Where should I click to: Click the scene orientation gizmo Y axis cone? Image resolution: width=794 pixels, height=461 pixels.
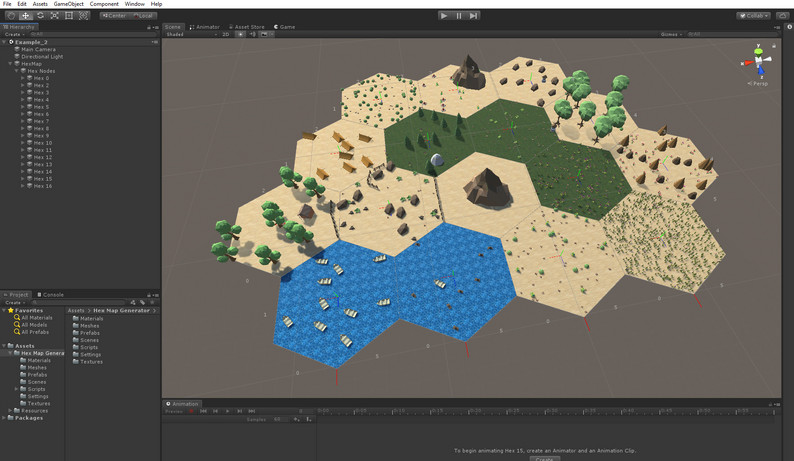click(x=759, y=50)
